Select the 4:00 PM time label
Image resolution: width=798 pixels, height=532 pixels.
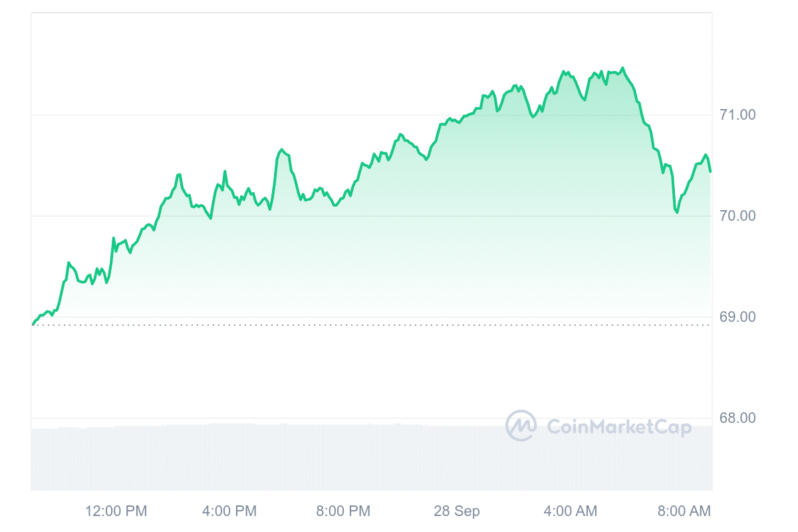pos(229,511)
